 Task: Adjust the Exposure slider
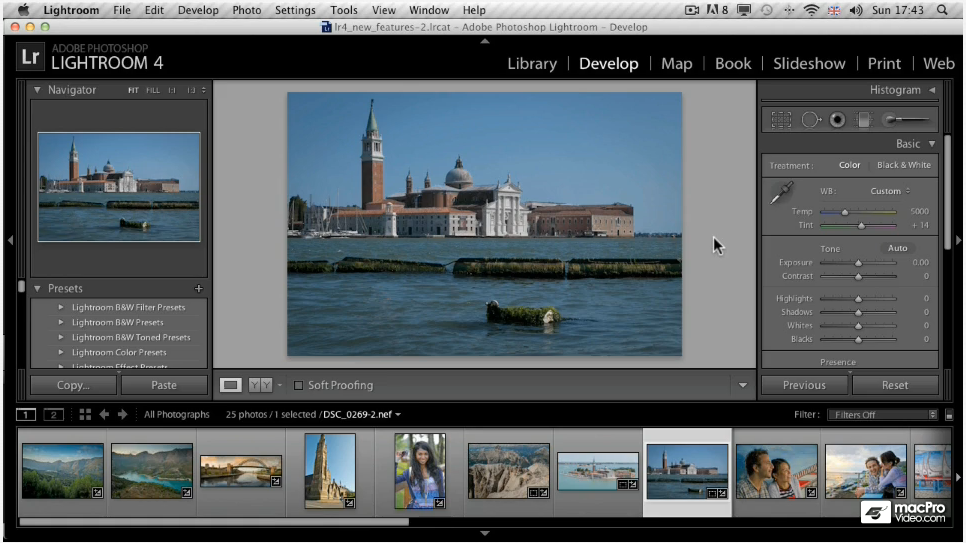click(858, 263)
